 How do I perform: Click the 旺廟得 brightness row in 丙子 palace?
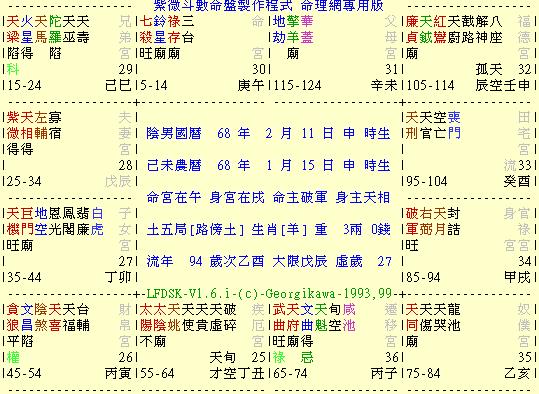(x=293, y=341)
